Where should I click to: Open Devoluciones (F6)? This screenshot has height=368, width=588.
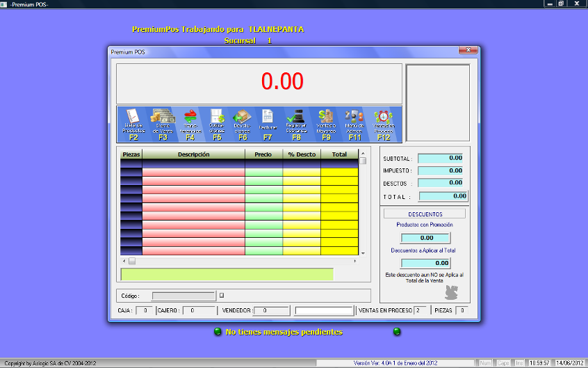[243, 125]
